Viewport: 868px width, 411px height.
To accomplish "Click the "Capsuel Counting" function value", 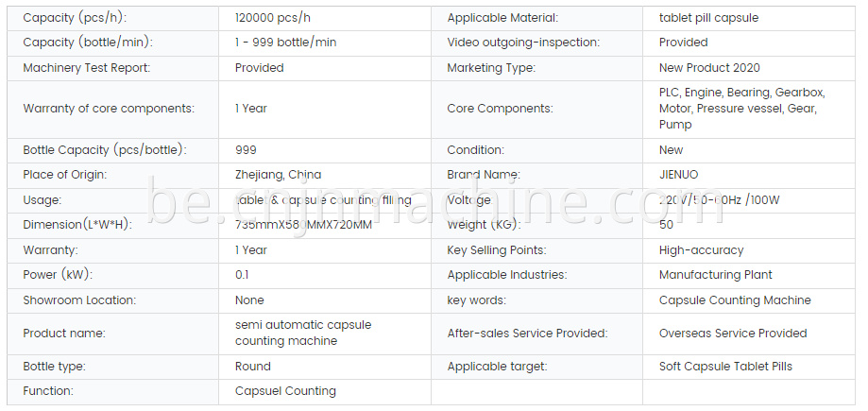I will click(285, 391).
